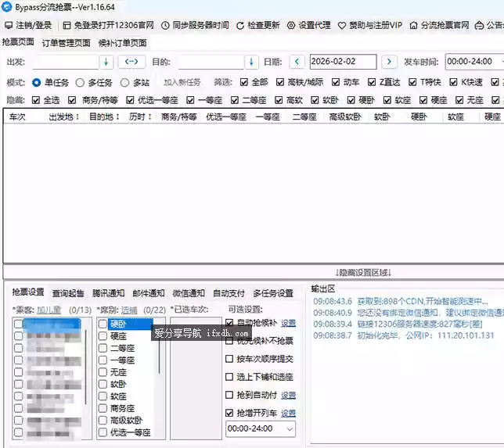Go to next date
This screenshot has width=504, height=448.
[x=389, y=61]
